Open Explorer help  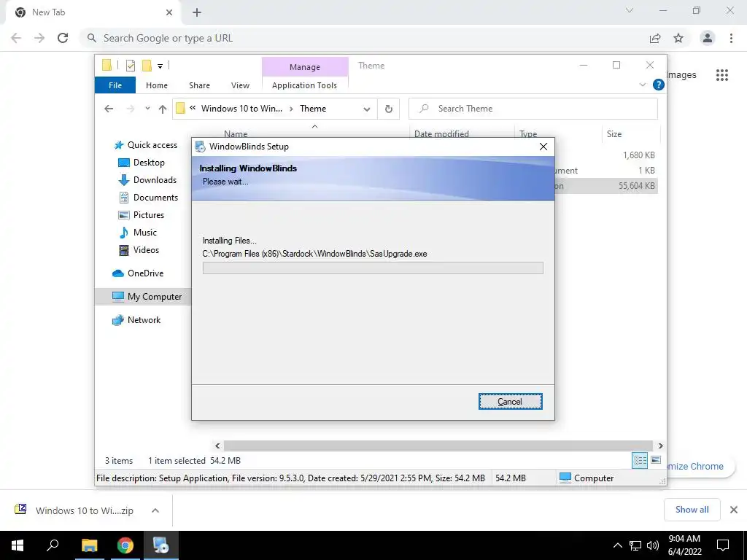659,85
